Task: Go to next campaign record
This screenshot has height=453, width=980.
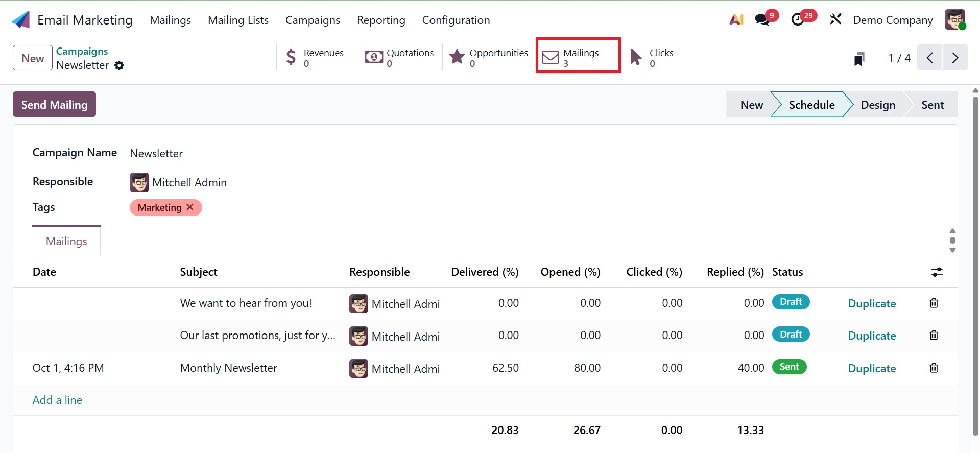Action: (955, 58)
